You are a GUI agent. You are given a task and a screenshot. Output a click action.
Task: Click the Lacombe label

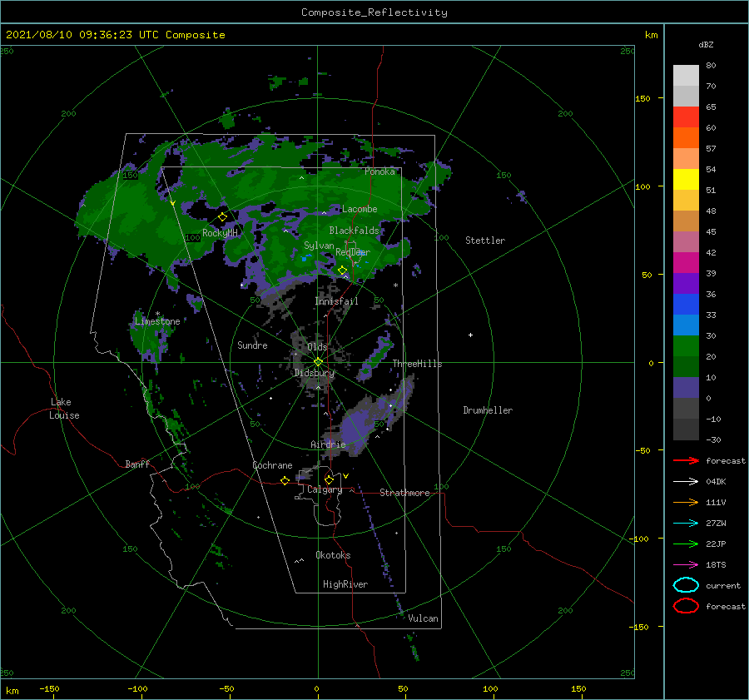360,209
